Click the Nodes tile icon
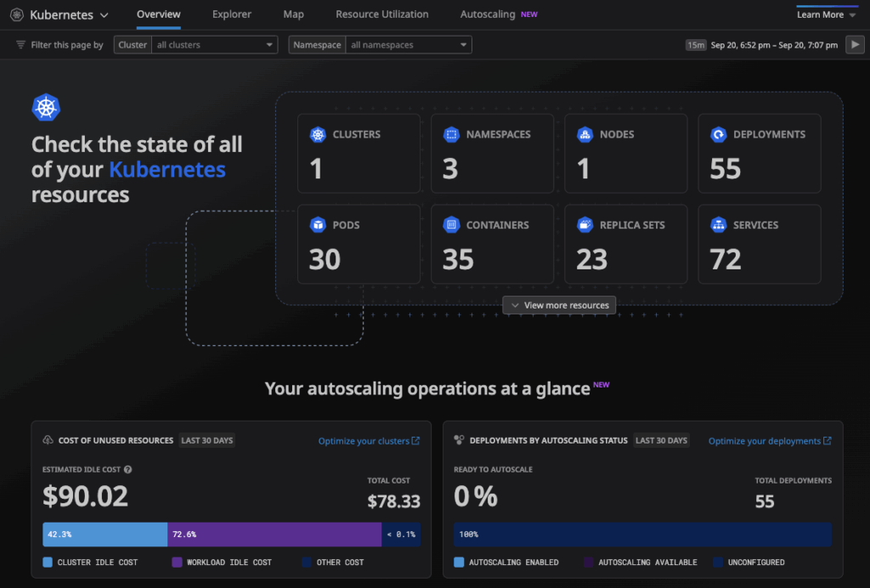 (585, 134)
